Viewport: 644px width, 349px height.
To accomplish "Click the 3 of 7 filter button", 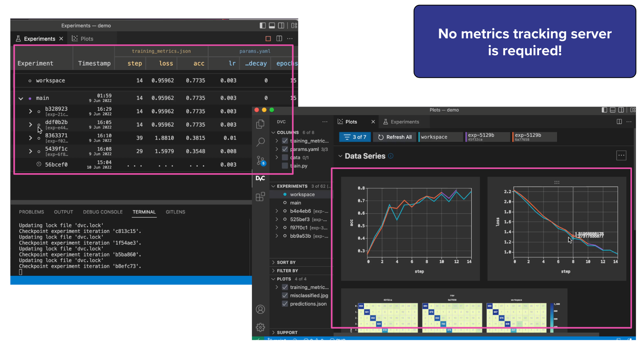I will pyautogui.click(x=355, y=137).
